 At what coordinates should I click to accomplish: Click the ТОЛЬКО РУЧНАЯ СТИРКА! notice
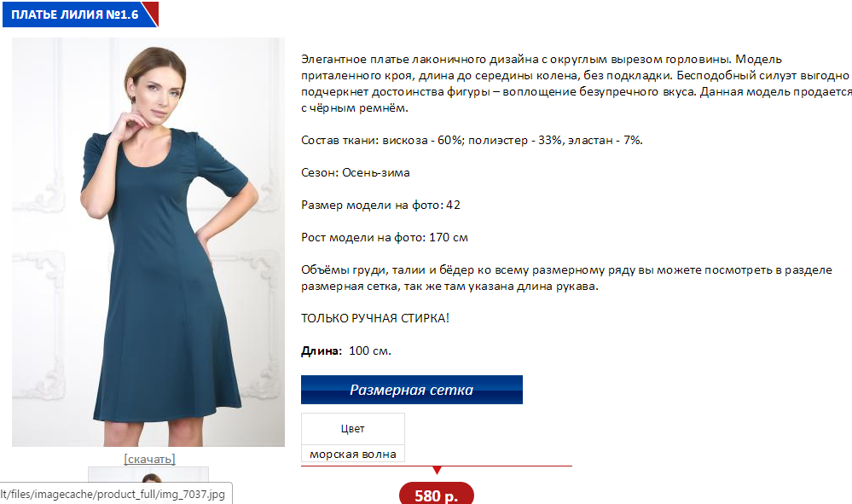375,318
